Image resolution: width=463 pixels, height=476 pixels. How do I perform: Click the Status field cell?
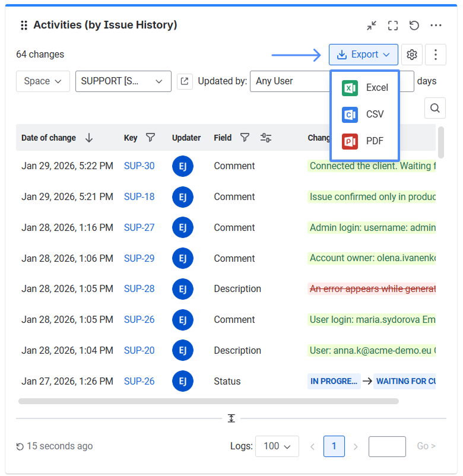227,382
